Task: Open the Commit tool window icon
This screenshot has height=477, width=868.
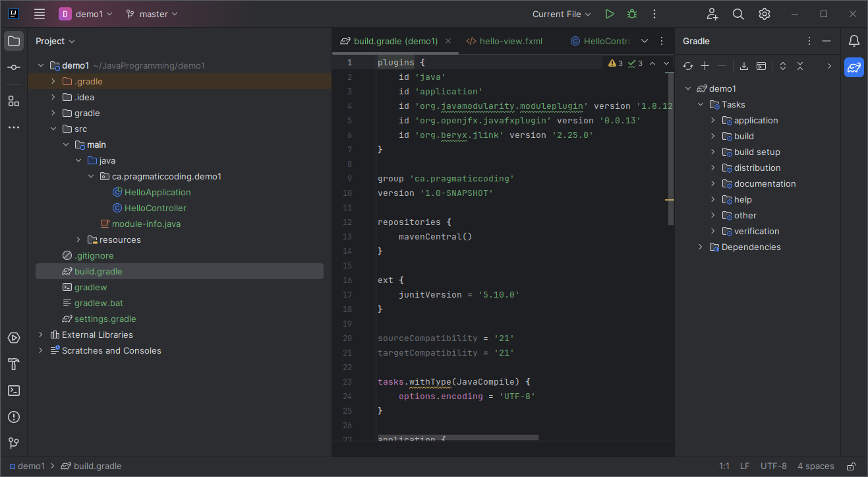Action: point(14,68)
